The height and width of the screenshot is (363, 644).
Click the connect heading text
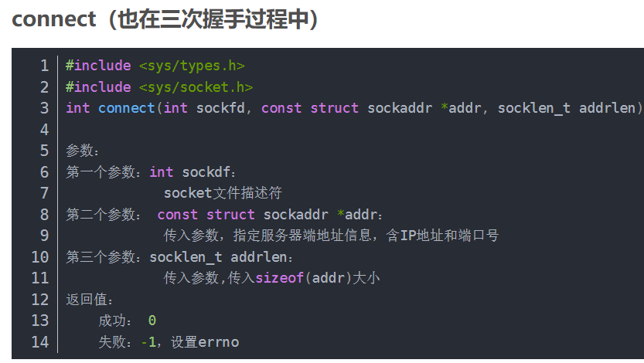click(165, 20)
